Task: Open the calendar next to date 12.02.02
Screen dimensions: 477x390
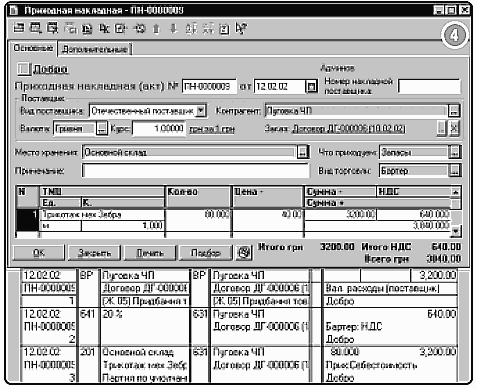Action: 311,87
